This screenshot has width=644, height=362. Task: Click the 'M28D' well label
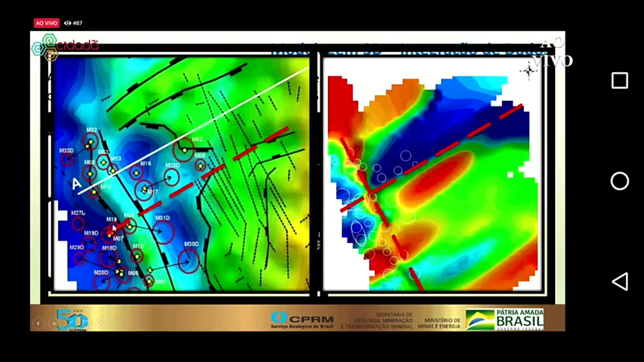[173, 165]
